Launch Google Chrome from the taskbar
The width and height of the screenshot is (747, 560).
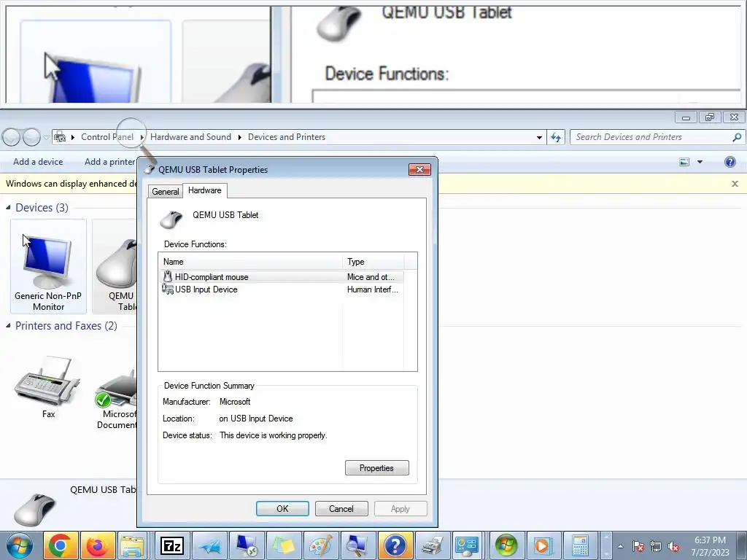pos(60,545)
